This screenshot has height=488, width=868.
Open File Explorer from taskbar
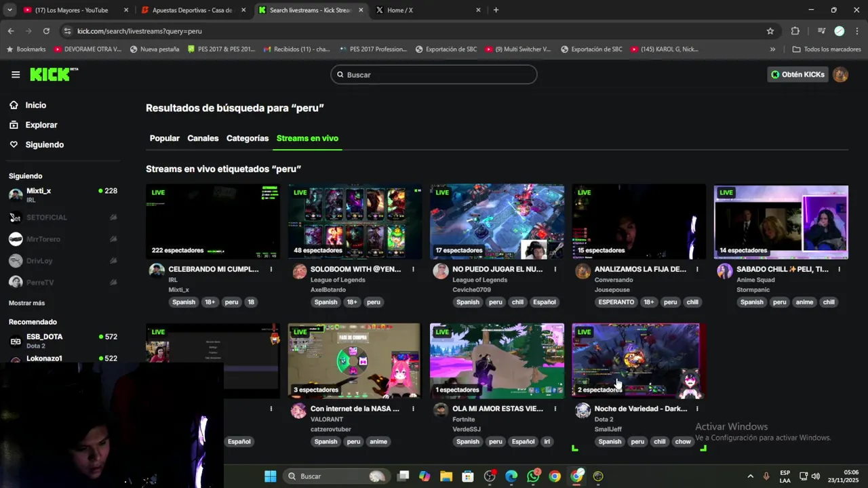coord(446,476)
